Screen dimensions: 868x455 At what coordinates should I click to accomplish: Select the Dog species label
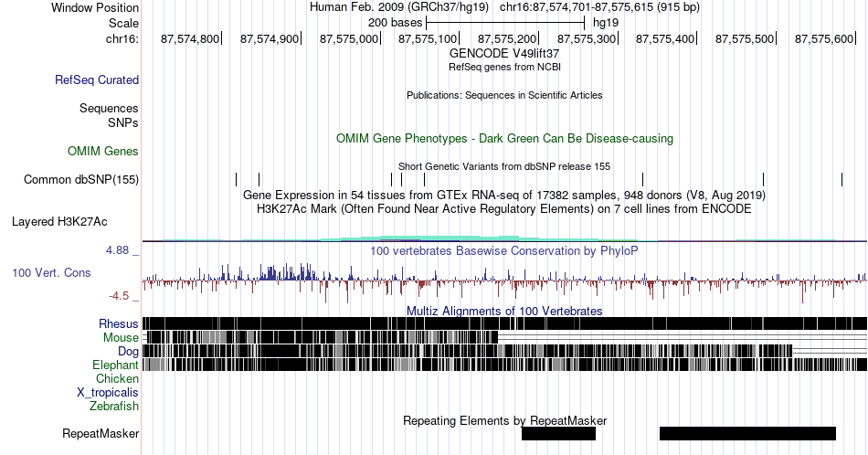coord(128,352)
